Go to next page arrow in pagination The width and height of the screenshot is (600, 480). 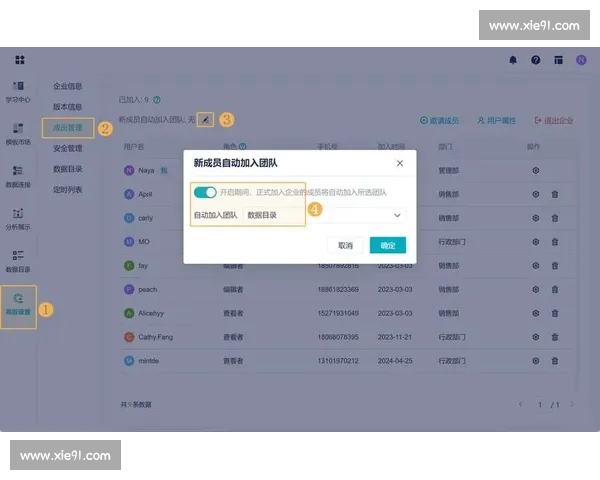click(572, 404)
